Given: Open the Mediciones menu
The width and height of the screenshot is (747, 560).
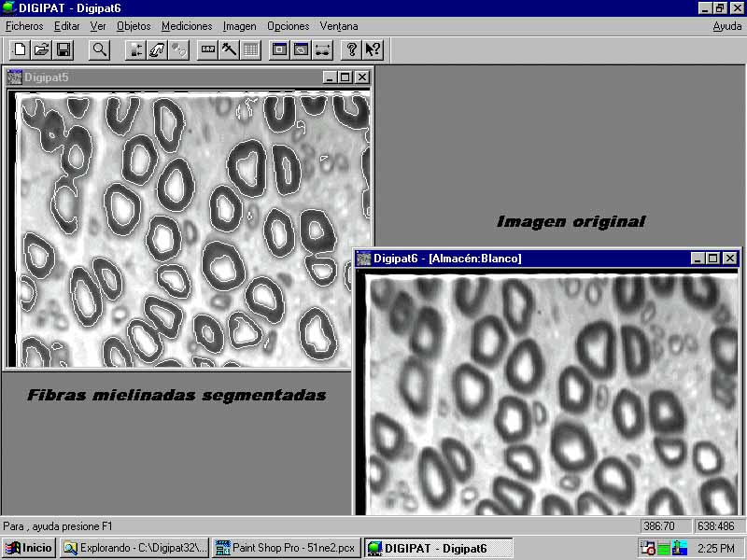Looking at the screenshot, I should click(x=187, y=26).
